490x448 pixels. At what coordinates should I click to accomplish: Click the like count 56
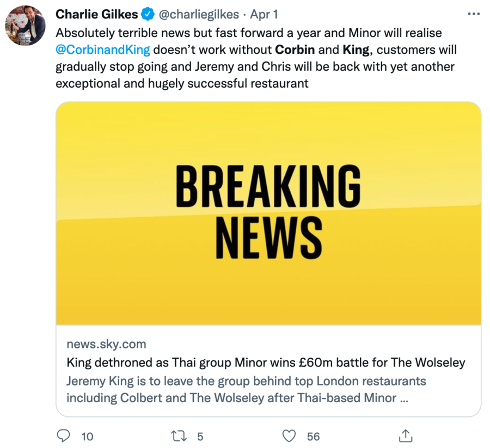click(x=313, y=436)
